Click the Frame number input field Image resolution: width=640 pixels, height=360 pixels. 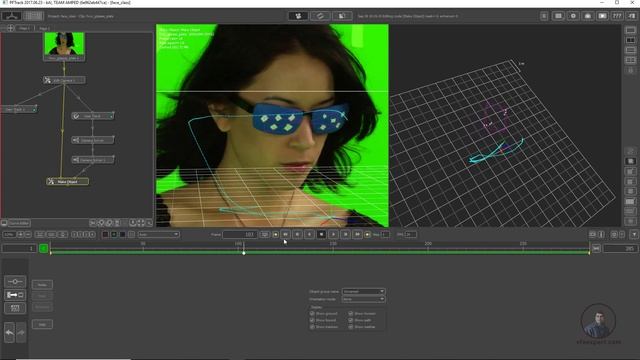(x=240, y=234)
